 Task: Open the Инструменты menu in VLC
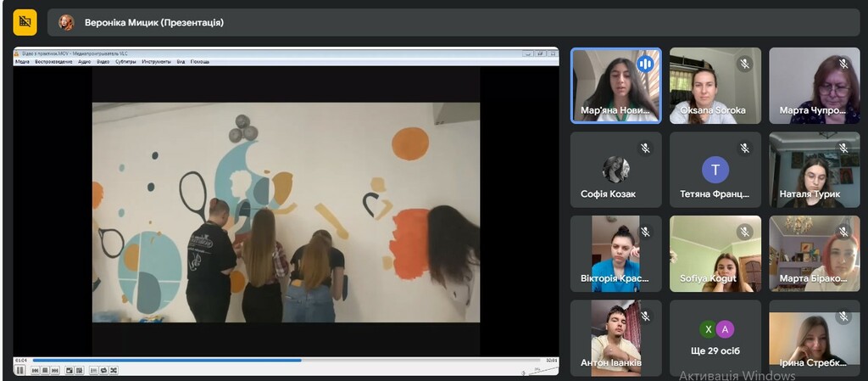click(x=156, y=62)
